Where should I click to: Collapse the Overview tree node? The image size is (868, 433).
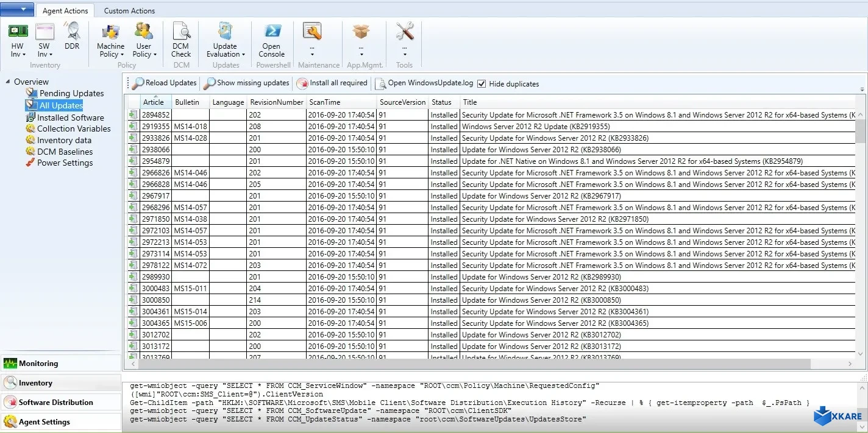8,82
